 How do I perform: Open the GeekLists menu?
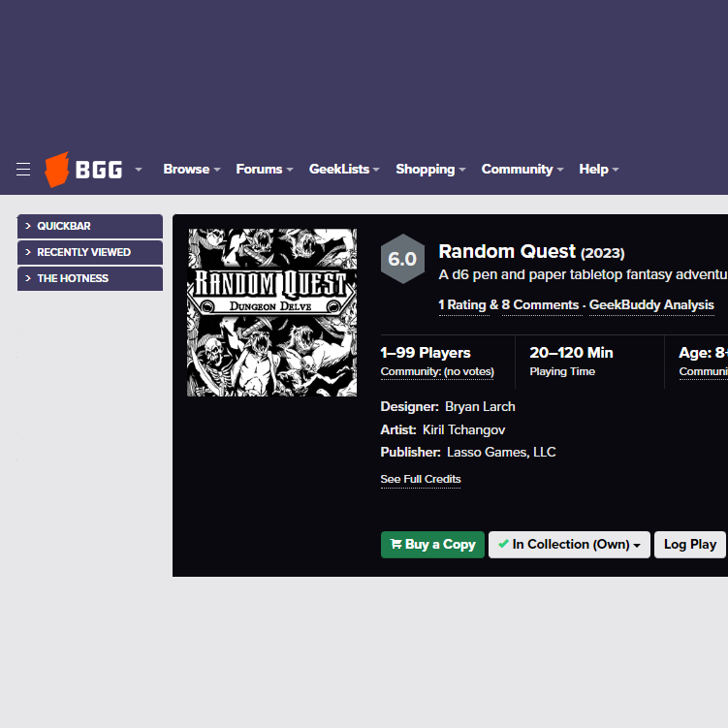tap(344, 170)
